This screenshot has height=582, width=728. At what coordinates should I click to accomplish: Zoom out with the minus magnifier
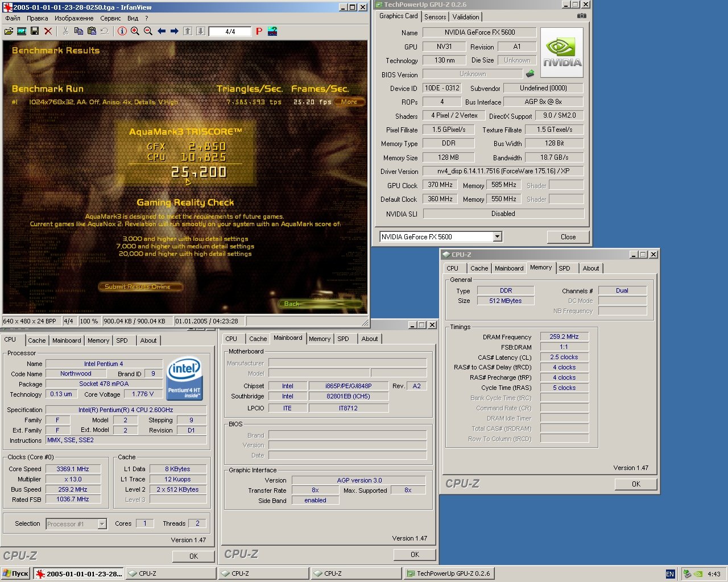pyautogui.click(x=148, y=31)
